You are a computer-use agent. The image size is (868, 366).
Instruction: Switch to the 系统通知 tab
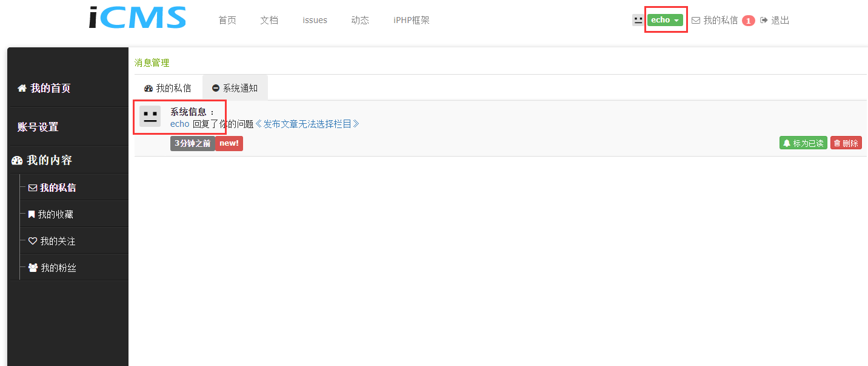235,88
